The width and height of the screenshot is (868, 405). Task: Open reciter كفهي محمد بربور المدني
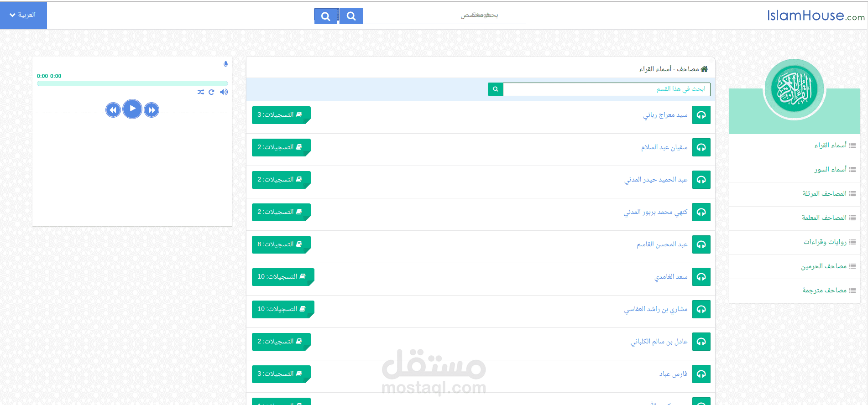(x=656, y=212)
